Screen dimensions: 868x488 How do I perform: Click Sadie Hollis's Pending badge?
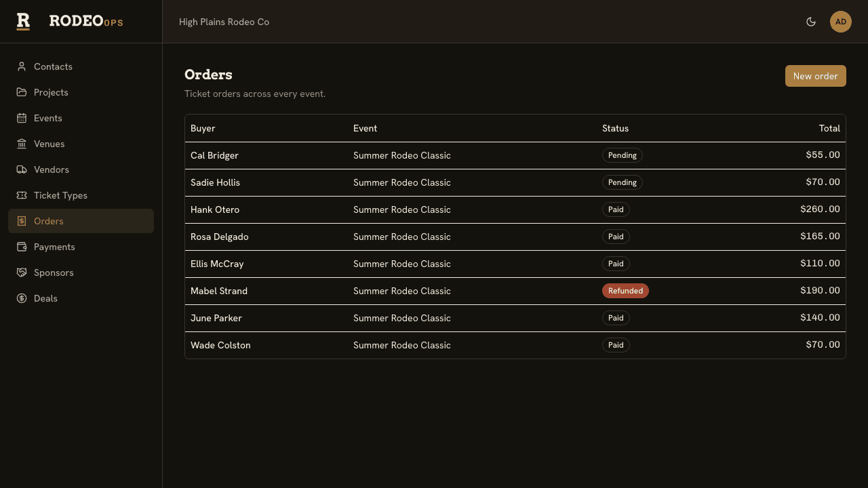623,182
